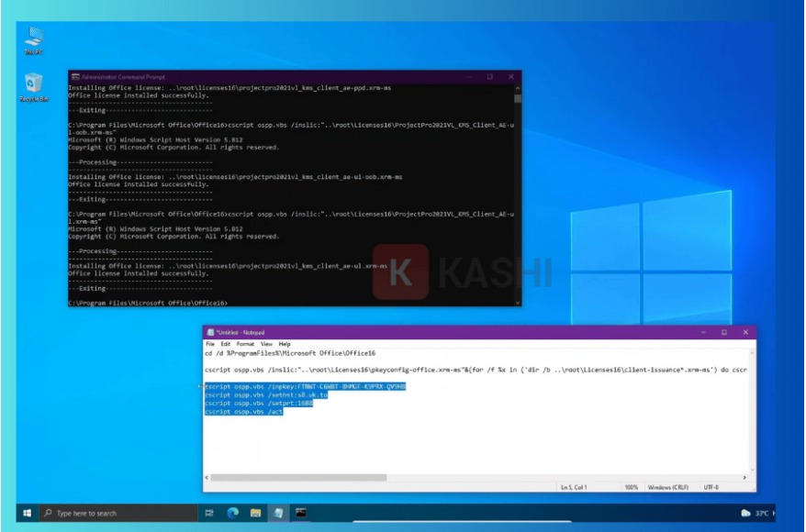806x532 pixels.
Task: Launch Microsoft Edge from the taskbar
Action: (233, 513)
